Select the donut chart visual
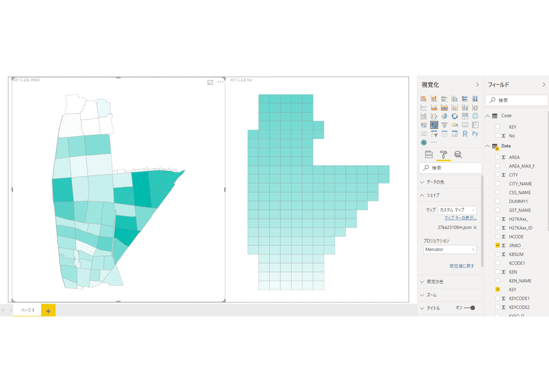The image size is (549, 392). (x=455, y=116)
